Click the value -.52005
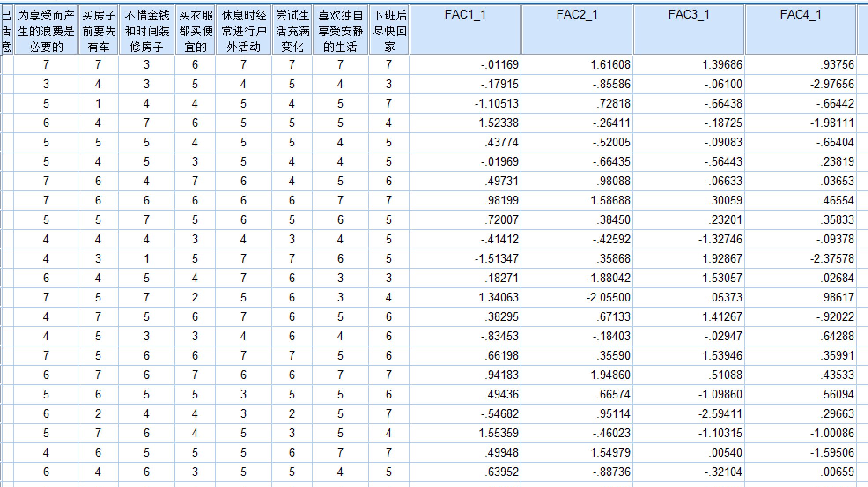Image resolution: width=868 pixels, height=487 pixels. point(577,142)
